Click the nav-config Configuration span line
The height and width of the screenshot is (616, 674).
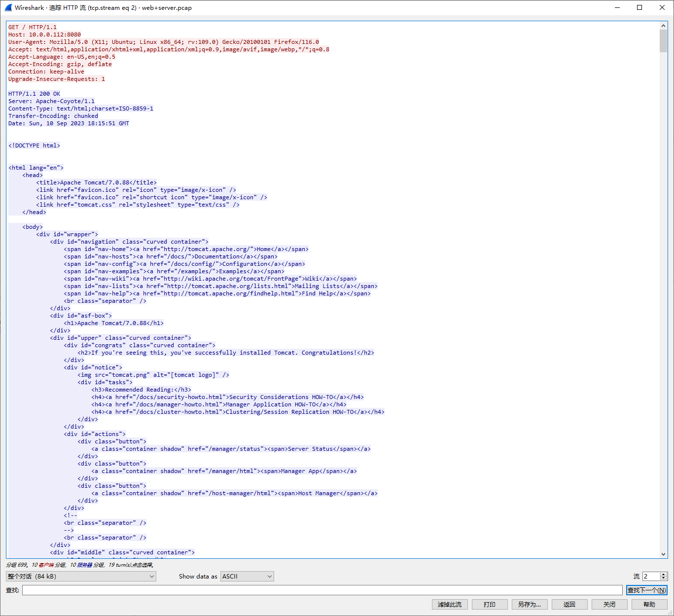(x=184, y=264)
